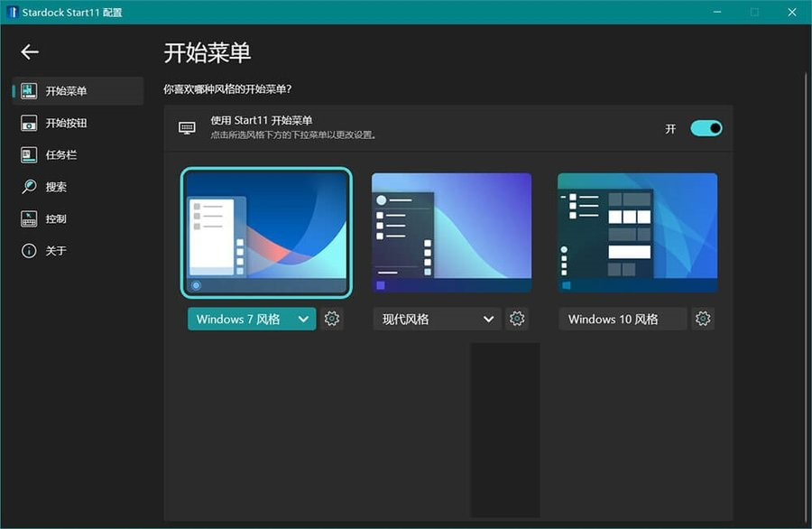Click the Stardock Start11 title bar app icon
Viewport: 812px width, 529px height.
point(13,12)
